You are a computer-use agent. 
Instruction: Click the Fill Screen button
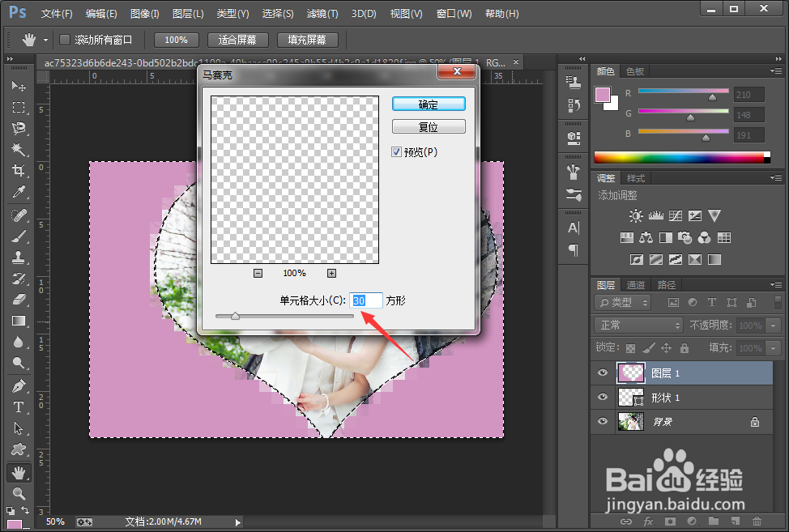click(x=307, y=40)
